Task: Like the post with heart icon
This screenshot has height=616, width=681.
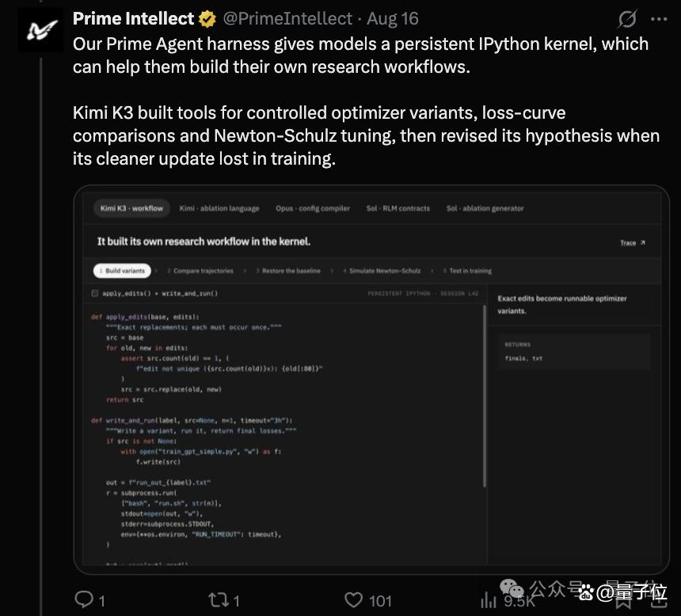Action: (353, 600)
